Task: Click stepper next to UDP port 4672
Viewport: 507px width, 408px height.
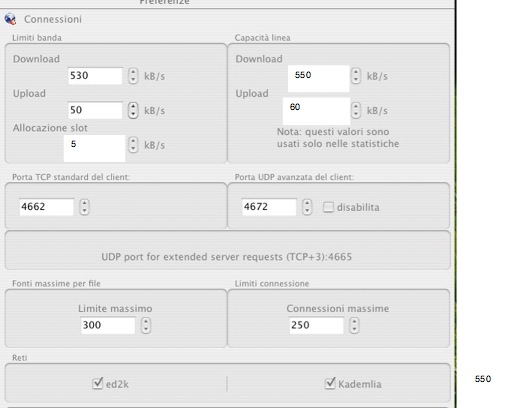Action: (307, 207)
